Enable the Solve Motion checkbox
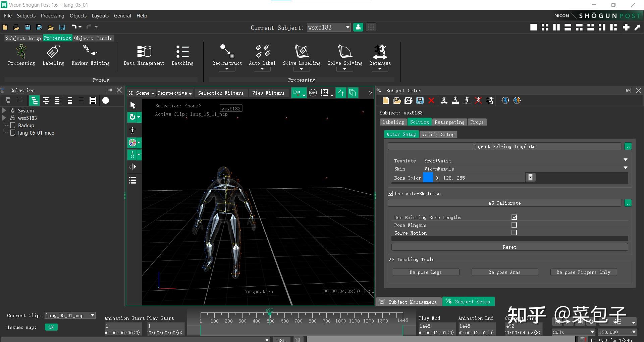644x342 pixels. click(514, 233)
